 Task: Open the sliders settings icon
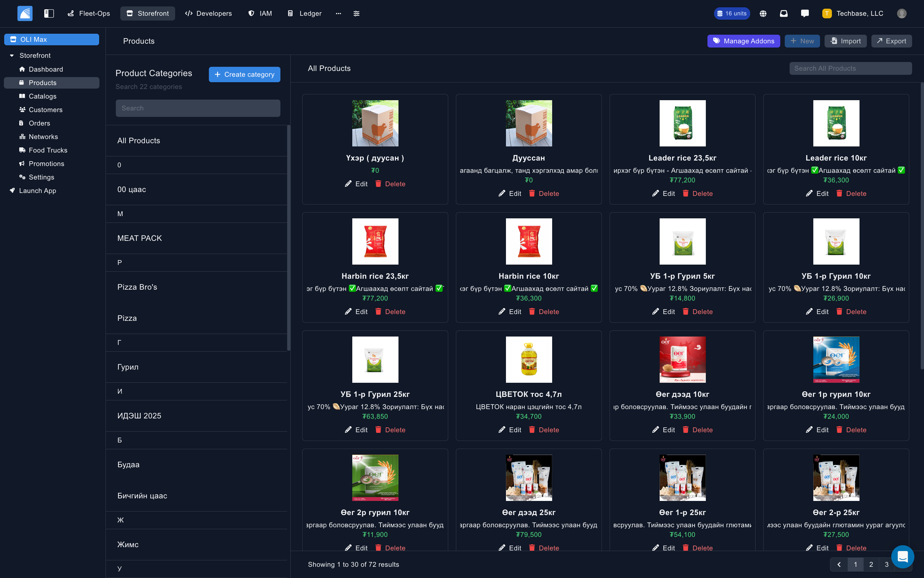click(x=356, y=13)
